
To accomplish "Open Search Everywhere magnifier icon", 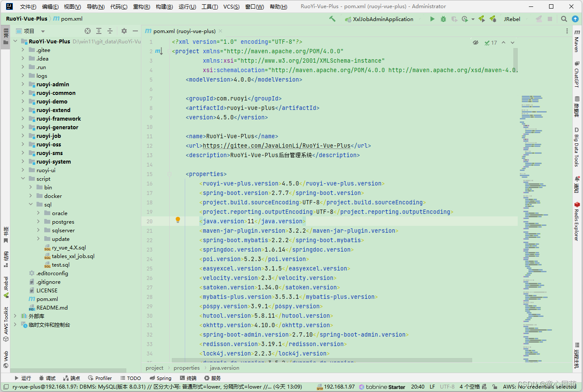I will (564, 19).
